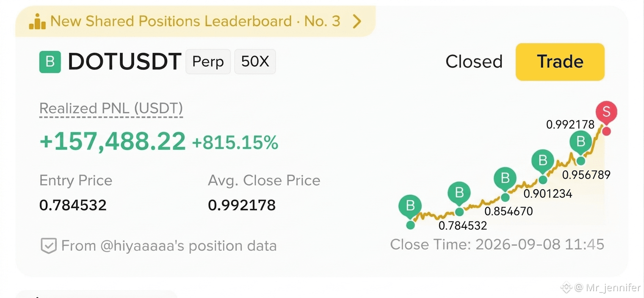The width and height of the screenshot is (644, 298).
Task: Expand the leaderboard banner chevron arrow
Action: coord(357,21)
